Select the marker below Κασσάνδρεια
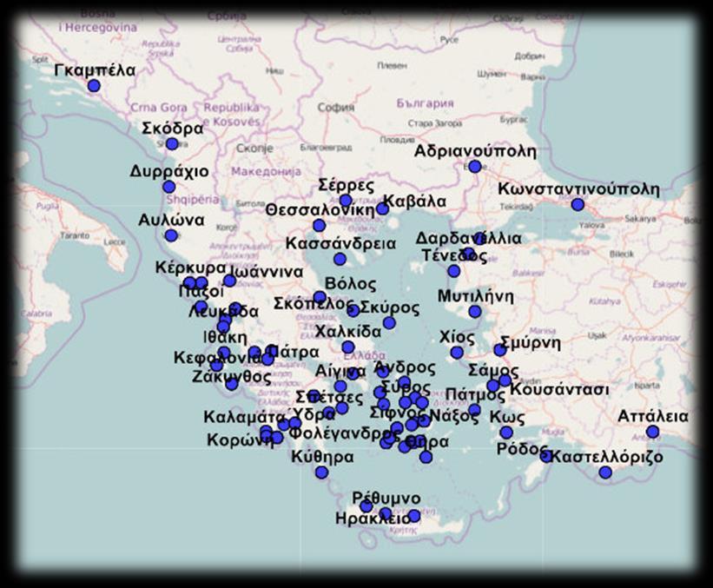The height and width of the screenshot is (588, 713). pos(340,259)
